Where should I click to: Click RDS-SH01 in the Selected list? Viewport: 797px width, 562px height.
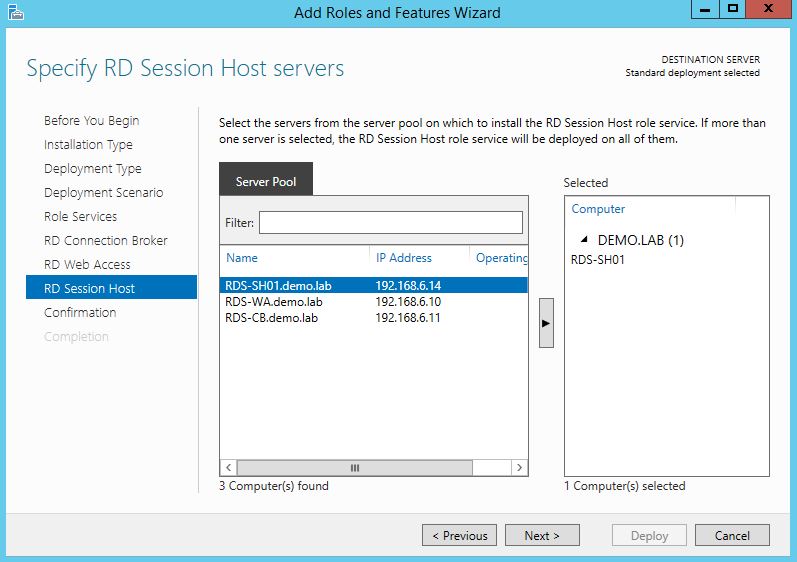[598, 260]
